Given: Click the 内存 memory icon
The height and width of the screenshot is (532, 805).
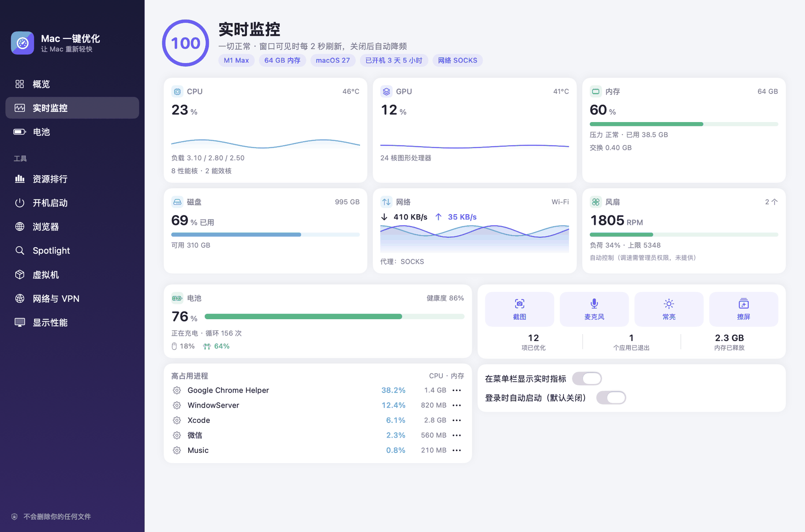Looking at the screenshot, I should [x=596, y=92].
